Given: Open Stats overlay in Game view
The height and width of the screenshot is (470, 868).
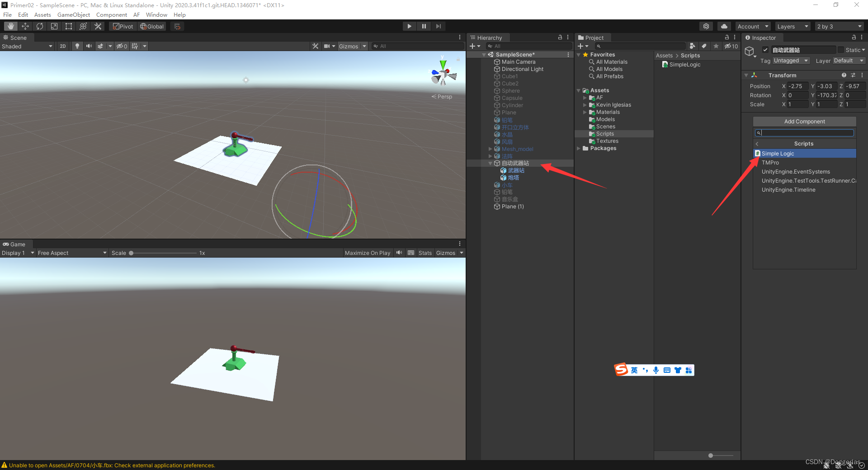Looking at the screenshot, I should (425, 253).
